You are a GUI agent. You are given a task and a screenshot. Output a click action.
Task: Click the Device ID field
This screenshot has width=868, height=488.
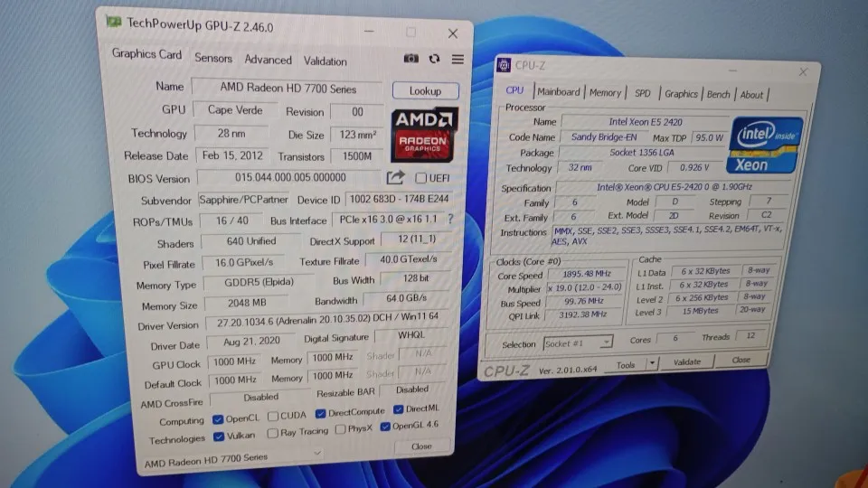point(399,199)
